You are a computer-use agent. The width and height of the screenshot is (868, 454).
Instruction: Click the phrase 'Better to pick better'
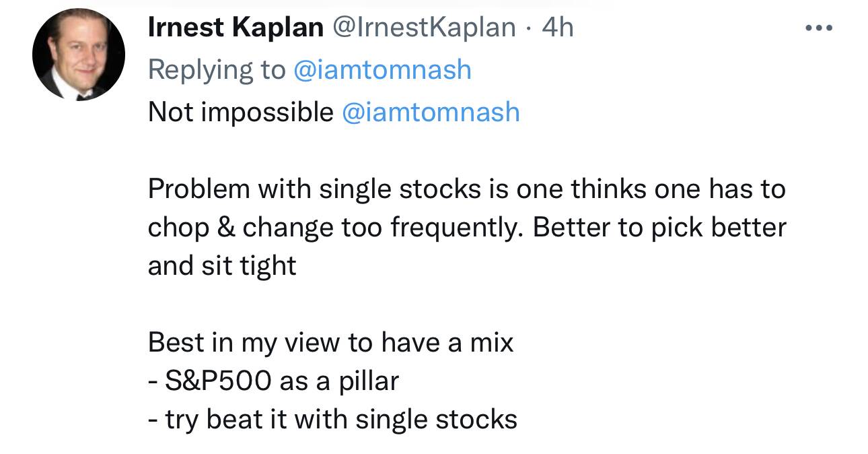click(x=659, y=227)
